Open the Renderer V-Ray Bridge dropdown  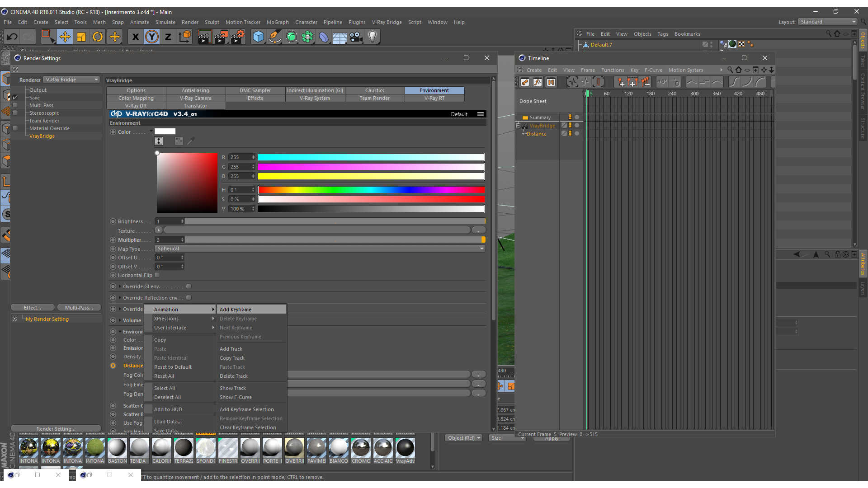71,80
